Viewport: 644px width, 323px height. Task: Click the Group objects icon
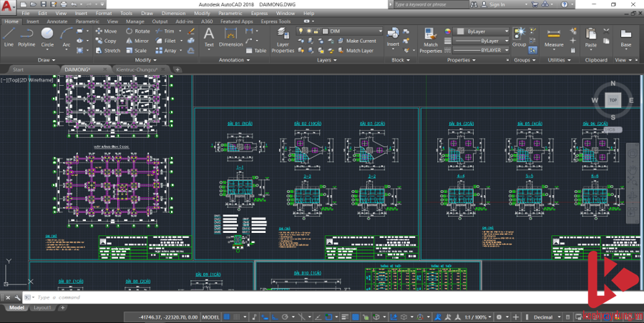pyautogui.click(x=519, y=37)
